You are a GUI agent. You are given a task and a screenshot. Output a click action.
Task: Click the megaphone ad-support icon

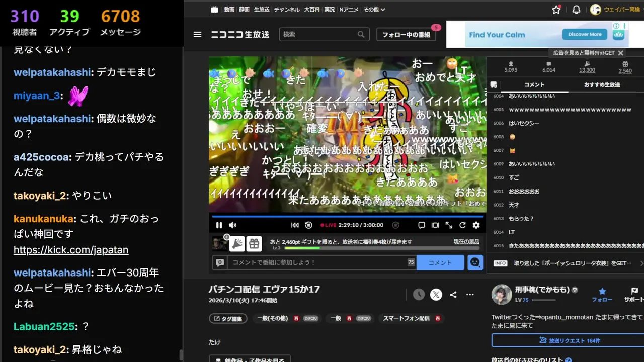(237, 244)
